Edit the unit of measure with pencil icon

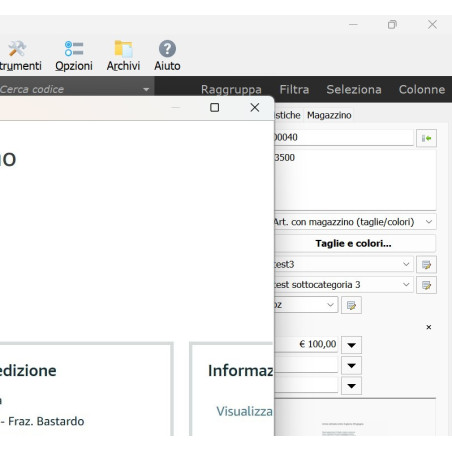(351, 305)
